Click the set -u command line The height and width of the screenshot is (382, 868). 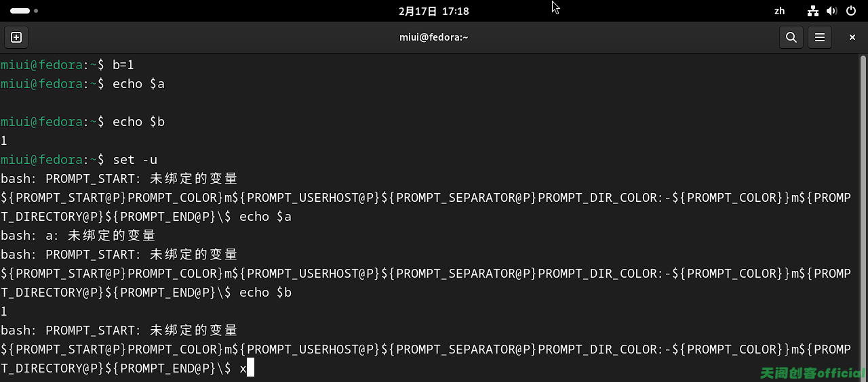79,160
